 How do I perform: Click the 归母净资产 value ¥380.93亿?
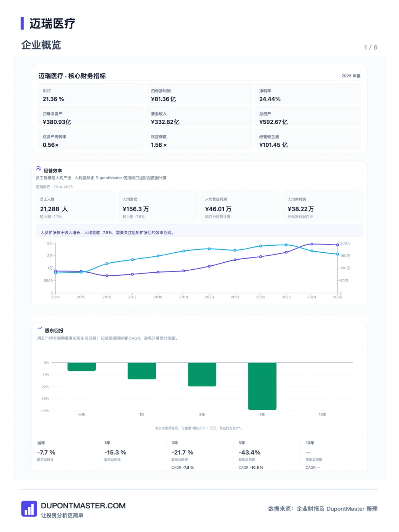[57, 122]
